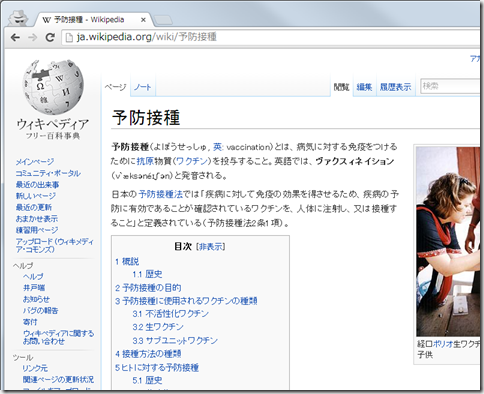Click the 予防接種 article heading
The height and width of the screenshot is (394, 484).
pos(146,117)
